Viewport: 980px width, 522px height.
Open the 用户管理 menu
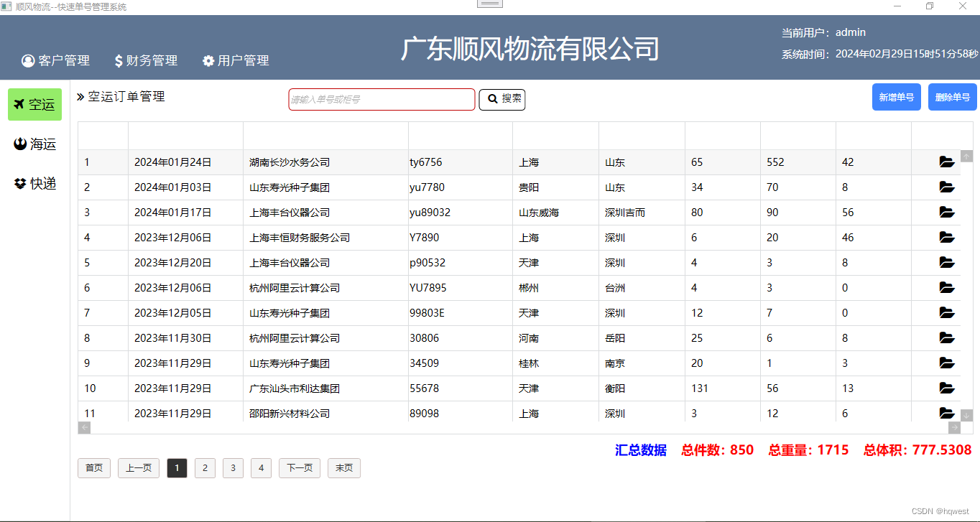[236, 61]
